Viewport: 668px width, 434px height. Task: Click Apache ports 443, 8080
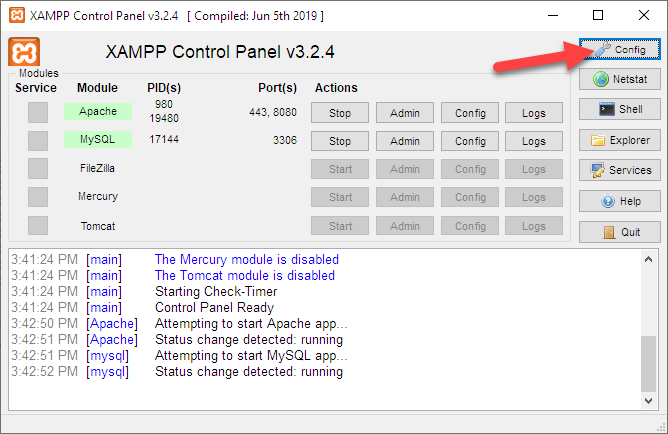point(273,112)
